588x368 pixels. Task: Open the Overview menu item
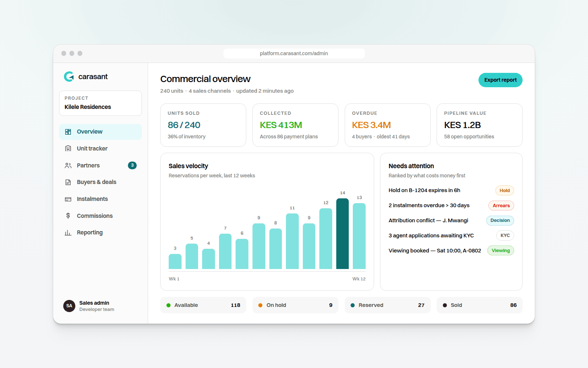click(100, 132)
